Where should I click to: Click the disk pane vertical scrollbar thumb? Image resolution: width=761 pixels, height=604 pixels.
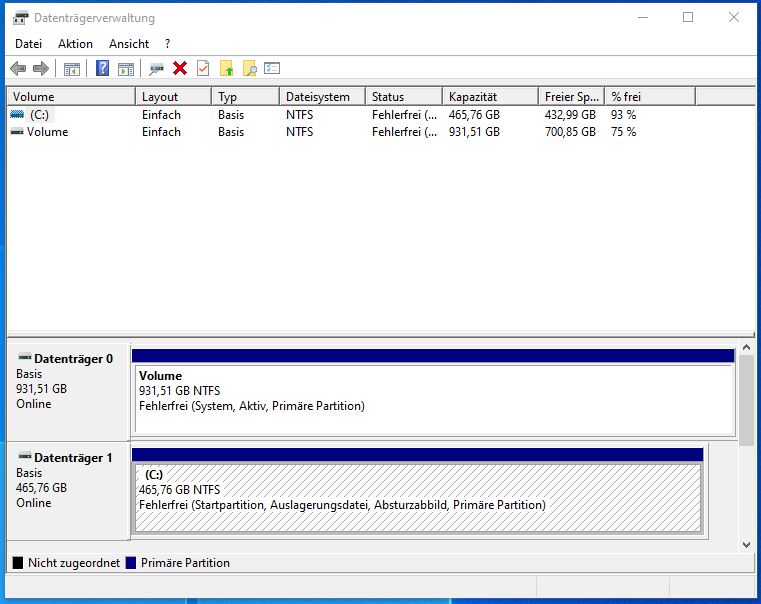pos(746,400)
